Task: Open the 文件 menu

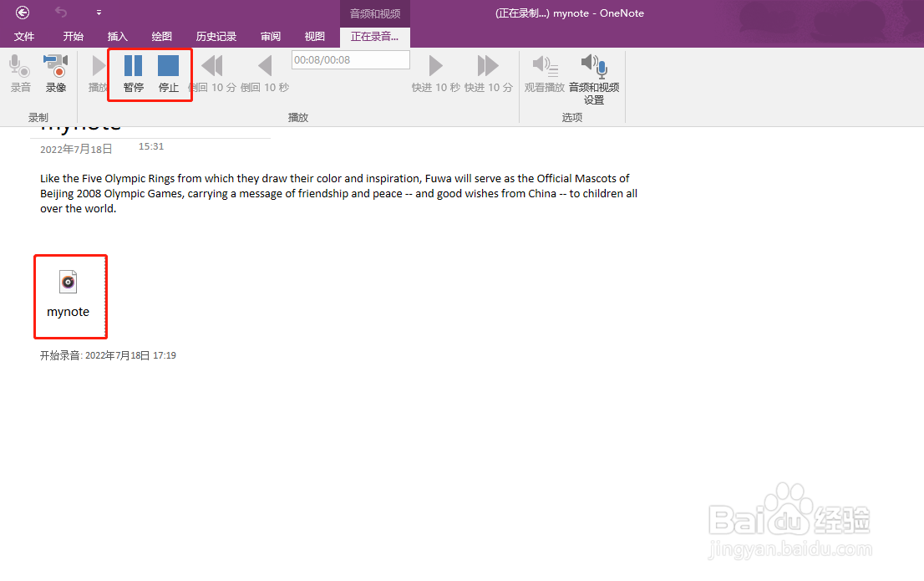Action: click(24, 37)
